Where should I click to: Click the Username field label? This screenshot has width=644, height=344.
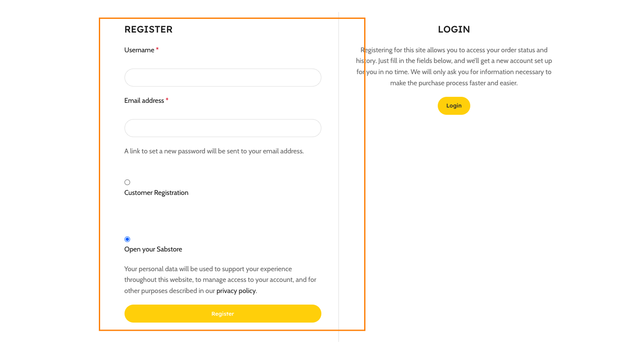[x=139, y=50]
